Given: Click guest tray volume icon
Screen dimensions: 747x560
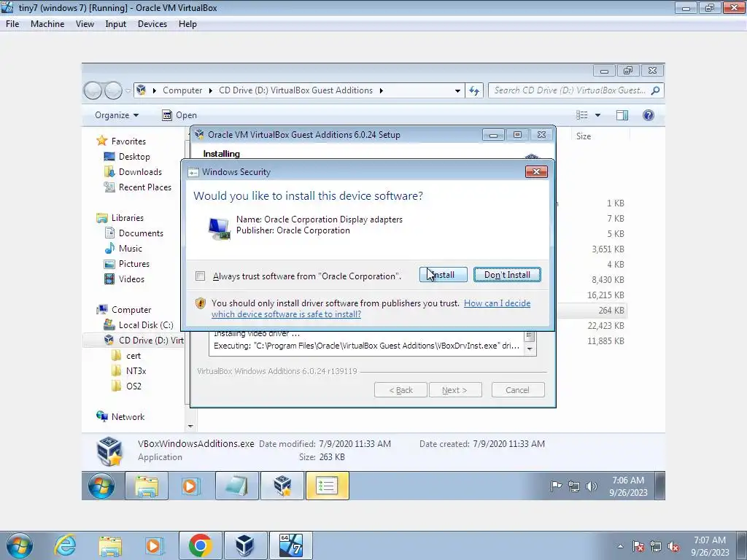Looking at the screenshot, I should [591, 486].
